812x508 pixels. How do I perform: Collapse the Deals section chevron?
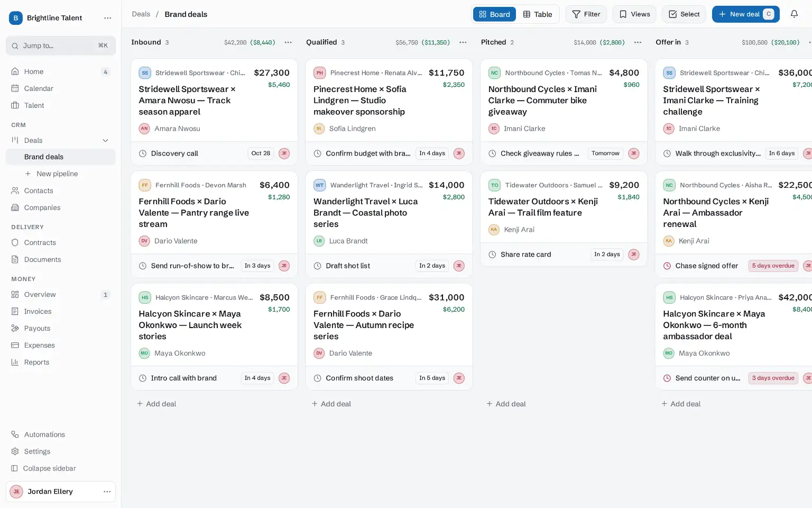(105, 140)
